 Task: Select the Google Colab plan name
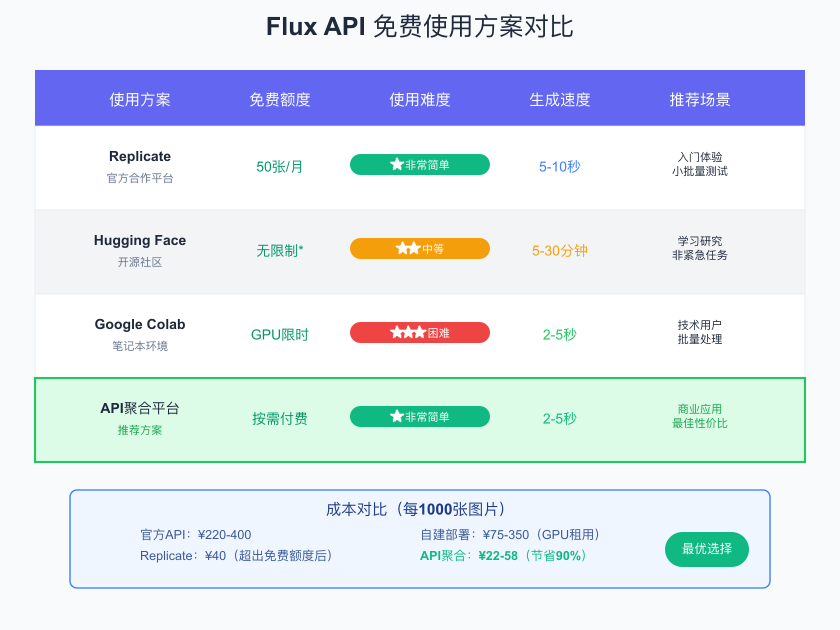pos(140,325)
